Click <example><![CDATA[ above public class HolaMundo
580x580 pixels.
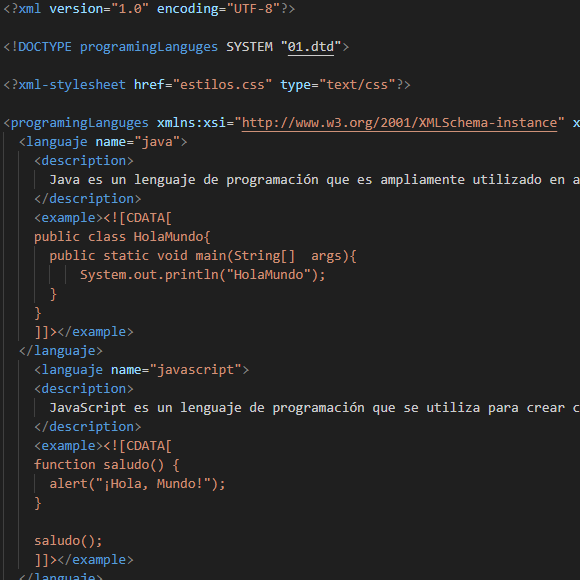(103, 218)
